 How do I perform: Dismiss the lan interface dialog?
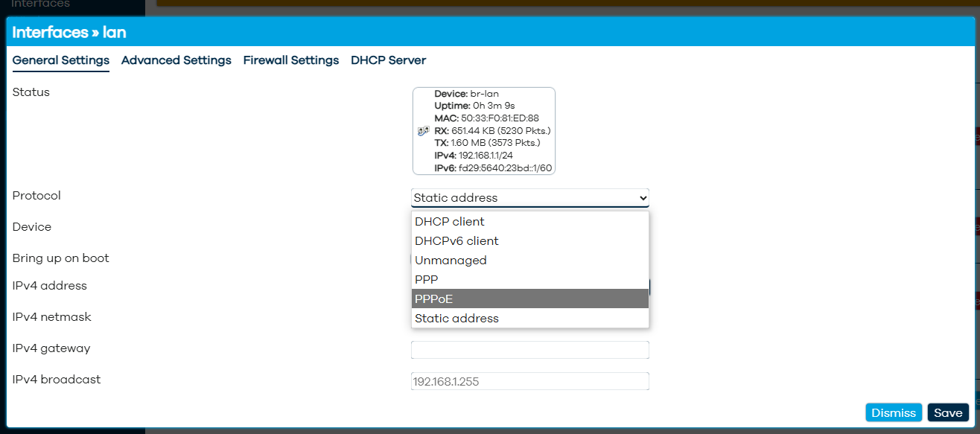click(x=894, y=413)
